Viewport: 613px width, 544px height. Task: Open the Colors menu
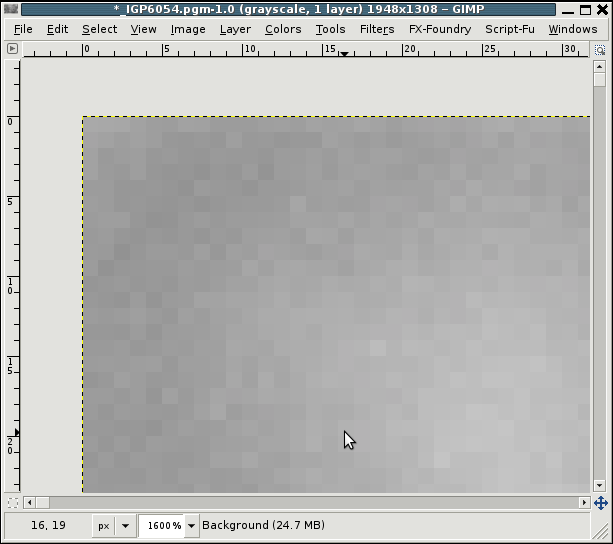pyautogui.click(x=283, y=29)
